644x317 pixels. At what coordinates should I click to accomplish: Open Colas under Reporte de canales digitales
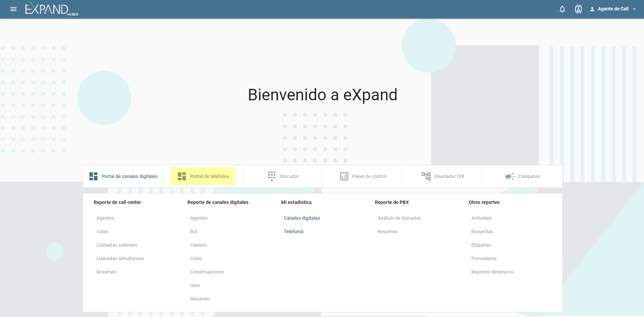point(196,258)
